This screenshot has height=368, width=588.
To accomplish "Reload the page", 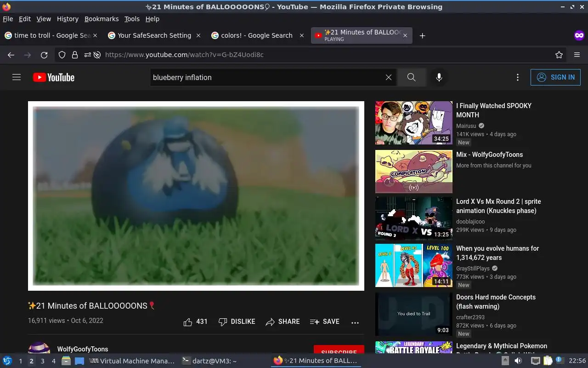I will pyautogui.click(x=44, y=55).
